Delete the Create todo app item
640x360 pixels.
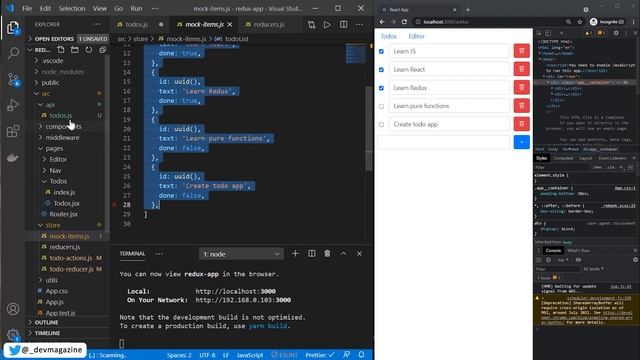[x=521, y=124]
